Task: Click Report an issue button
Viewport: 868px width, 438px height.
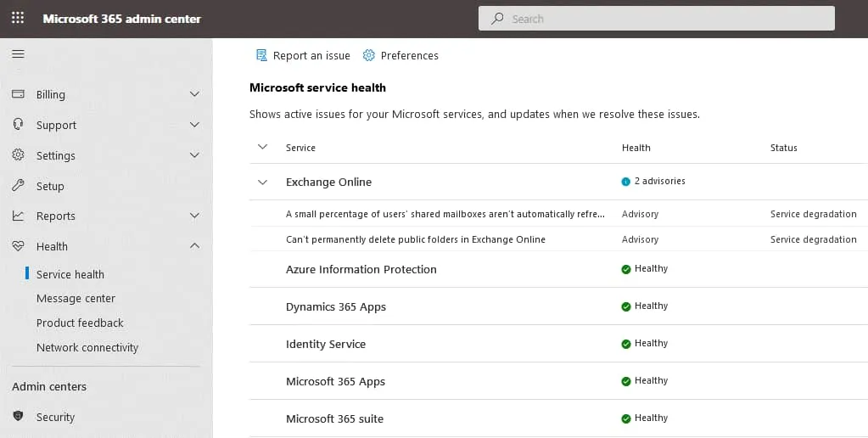Action: coord(303,55)
